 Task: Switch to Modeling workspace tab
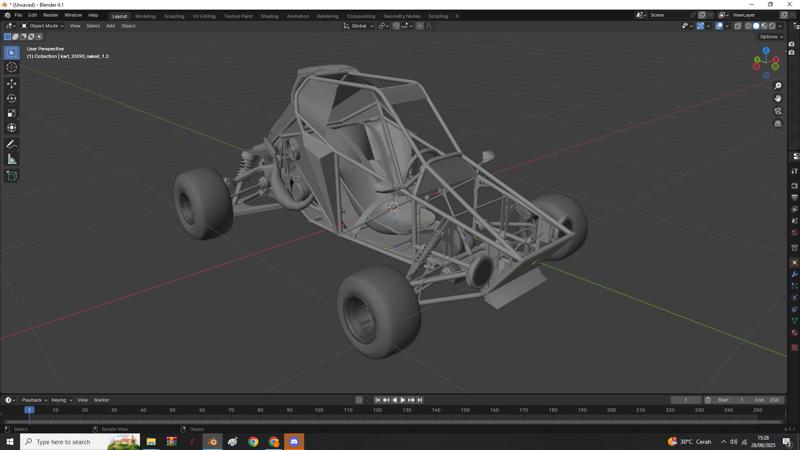click(x=145, y=16)
